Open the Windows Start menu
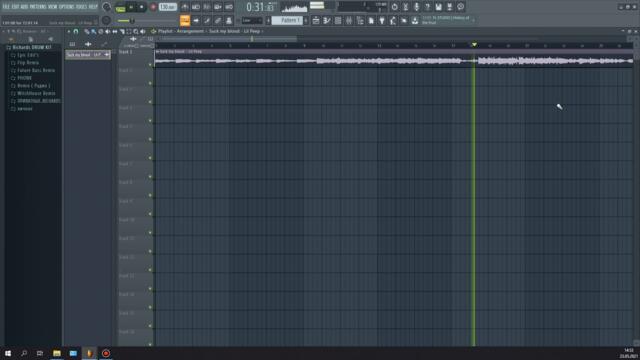Screen dimensions: 640x360 coord(8,353)
